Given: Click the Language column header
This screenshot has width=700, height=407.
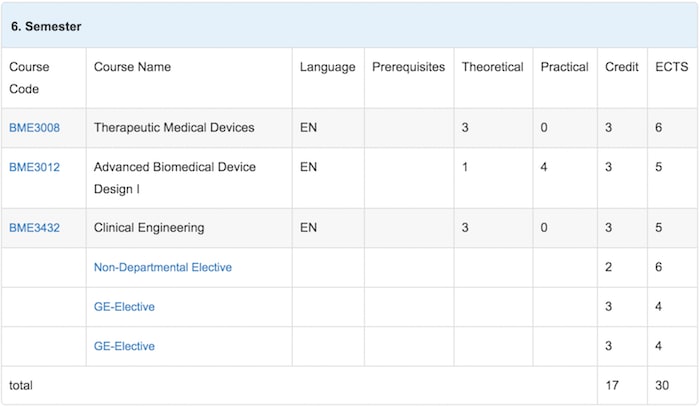Looking at the screenshot, I should tap(327, 67).
